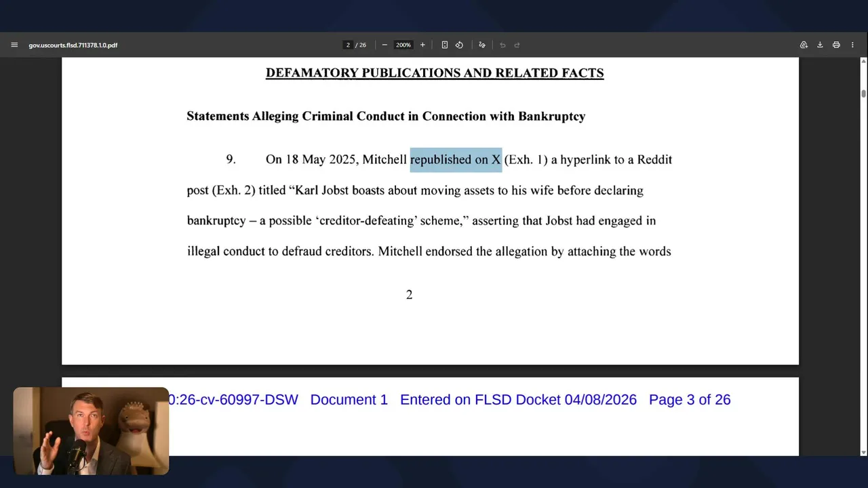Open the PDF sidebar menu icon
Image resolution: width=868 pixels, height=488 pixels.
[x=14, y=45]
